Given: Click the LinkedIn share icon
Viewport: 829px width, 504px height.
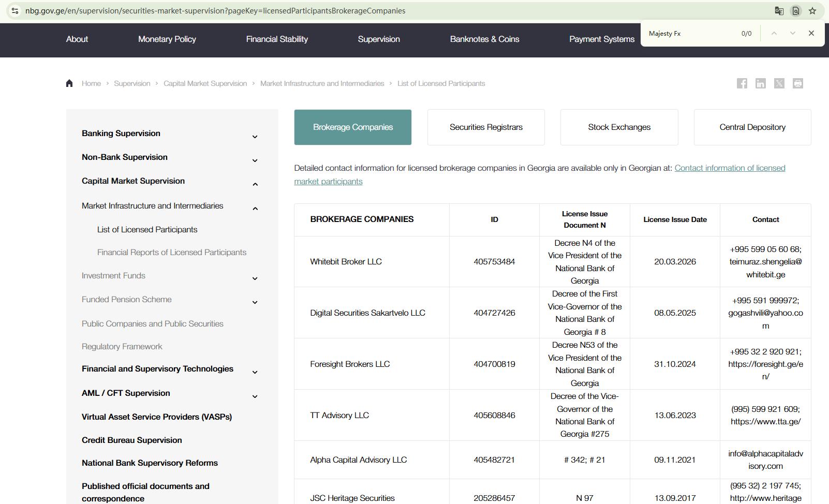Looking at the screenshot, I should [x=760, y=83].
